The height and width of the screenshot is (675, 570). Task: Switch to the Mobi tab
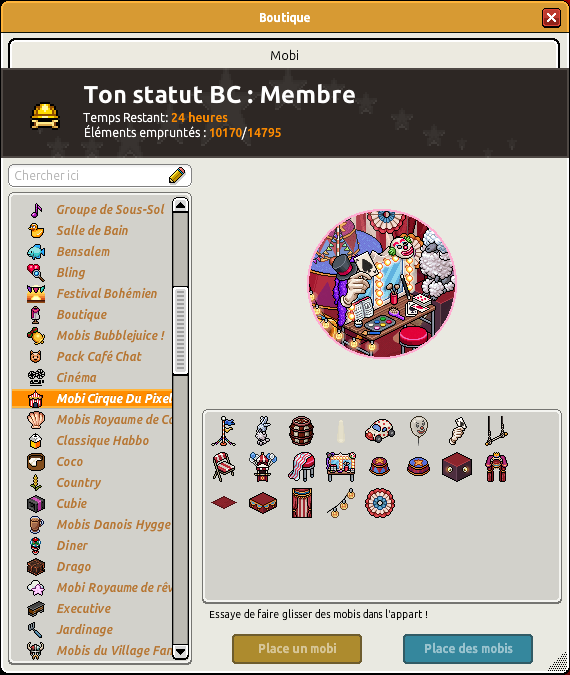click(284, 55)
